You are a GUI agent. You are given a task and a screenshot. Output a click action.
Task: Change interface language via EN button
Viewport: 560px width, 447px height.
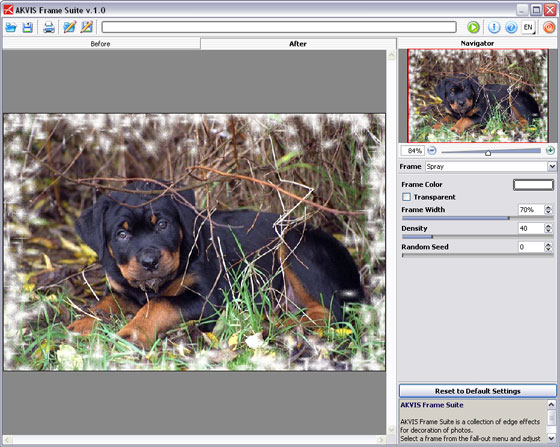click(528, 27)
